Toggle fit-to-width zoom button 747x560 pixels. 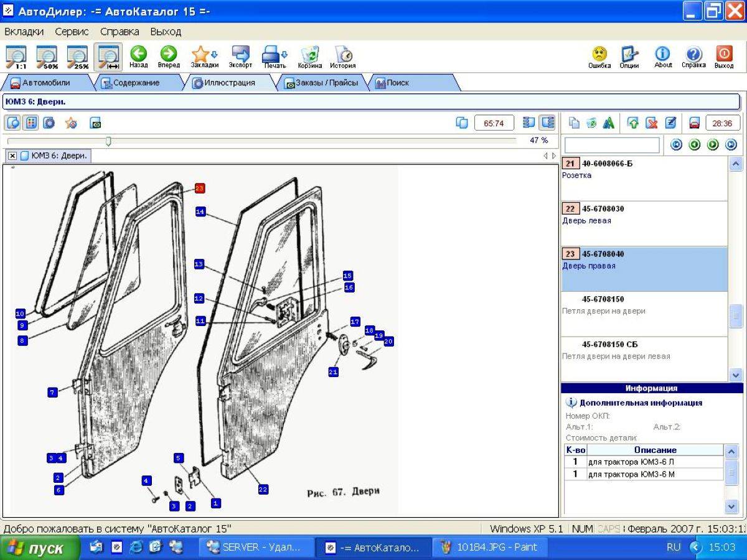pos(108,57)
